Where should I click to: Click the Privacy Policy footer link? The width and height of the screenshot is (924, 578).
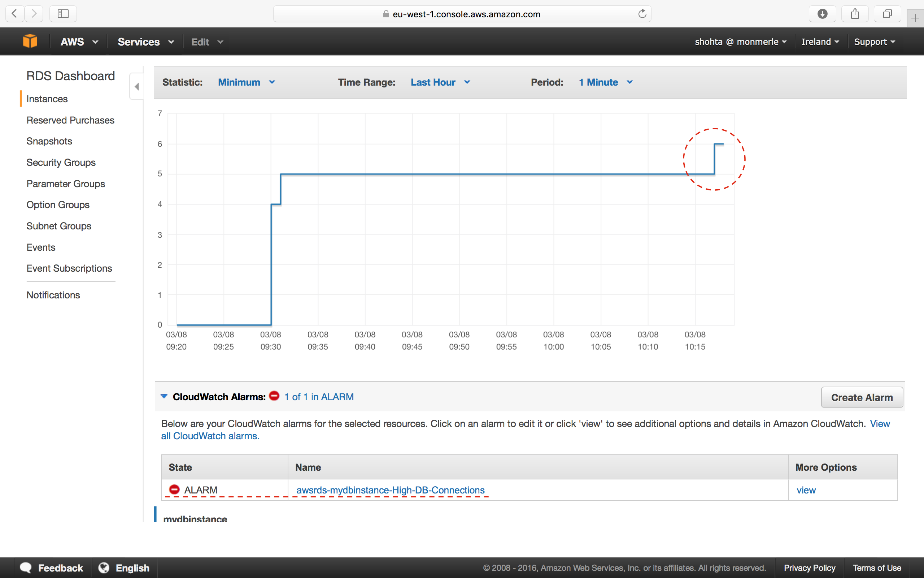tap(810, 568)
